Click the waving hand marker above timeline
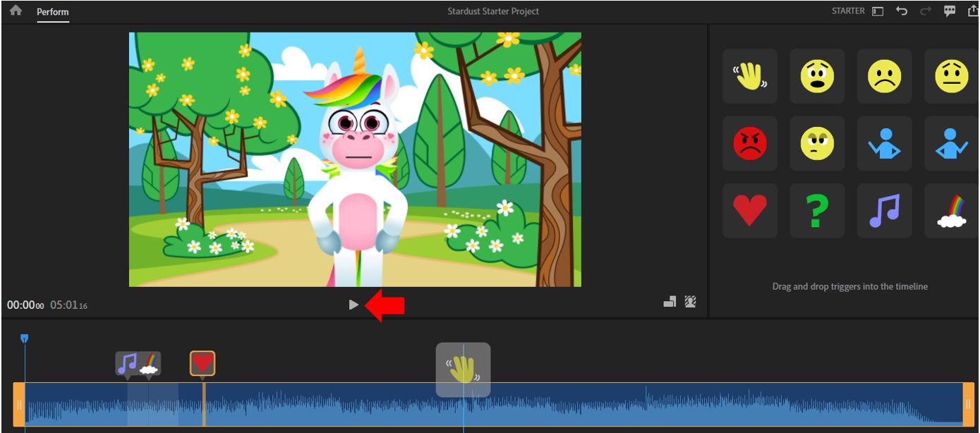The image size is (980, 433). 463,370
